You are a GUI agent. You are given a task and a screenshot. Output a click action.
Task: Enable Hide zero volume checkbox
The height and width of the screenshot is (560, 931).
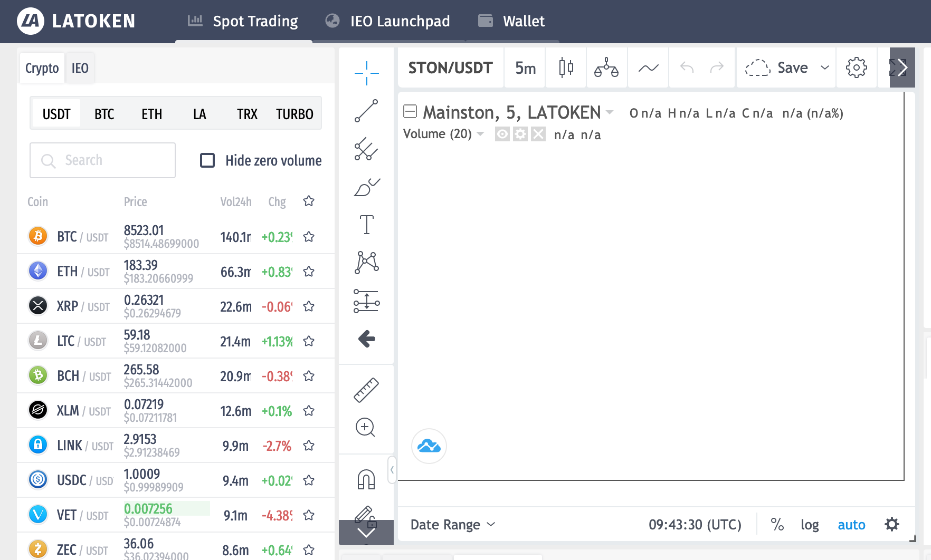(207, 160)
